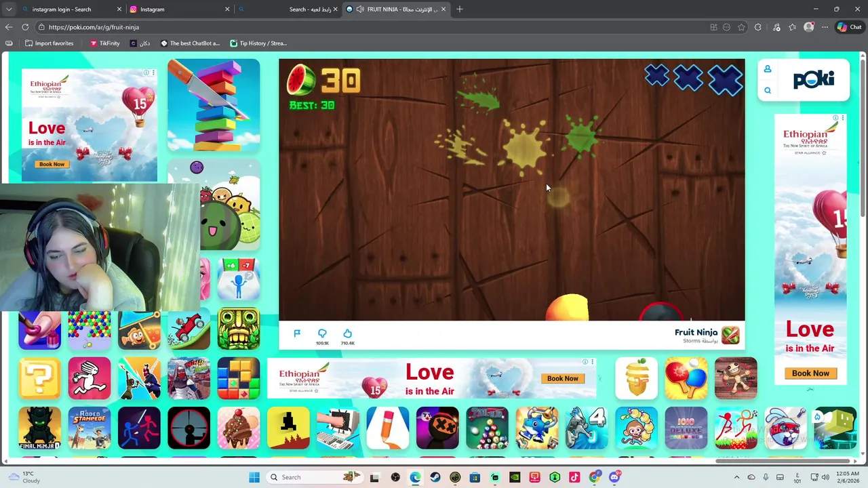This screenshot has width=868, height=488.
Task: Open the colorful block puzzle game tile
Action: coord(239,378)
